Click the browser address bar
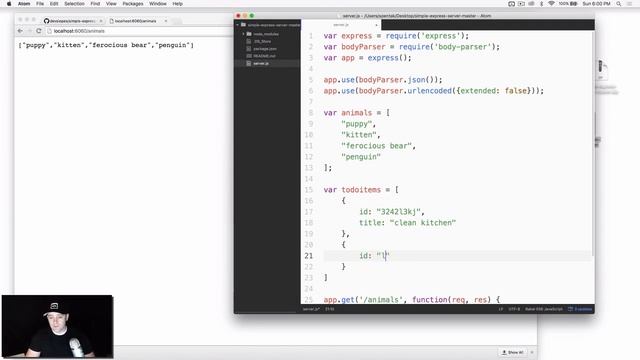640x360 pixels. (139, 31)
